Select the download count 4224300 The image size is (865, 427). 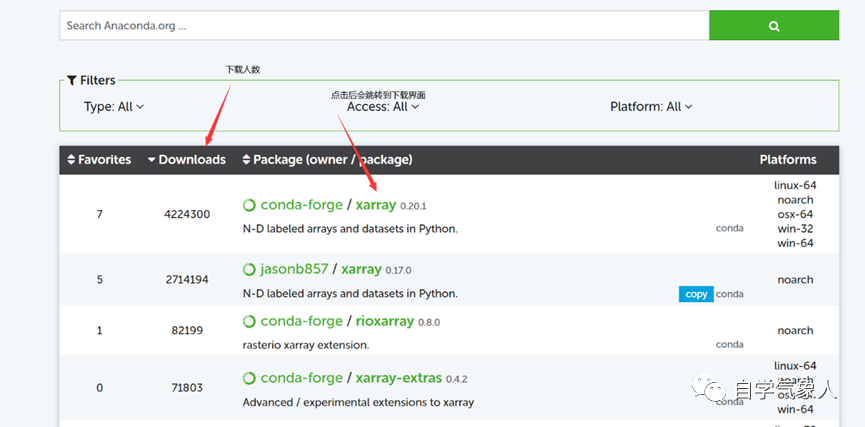coord(187,214)
